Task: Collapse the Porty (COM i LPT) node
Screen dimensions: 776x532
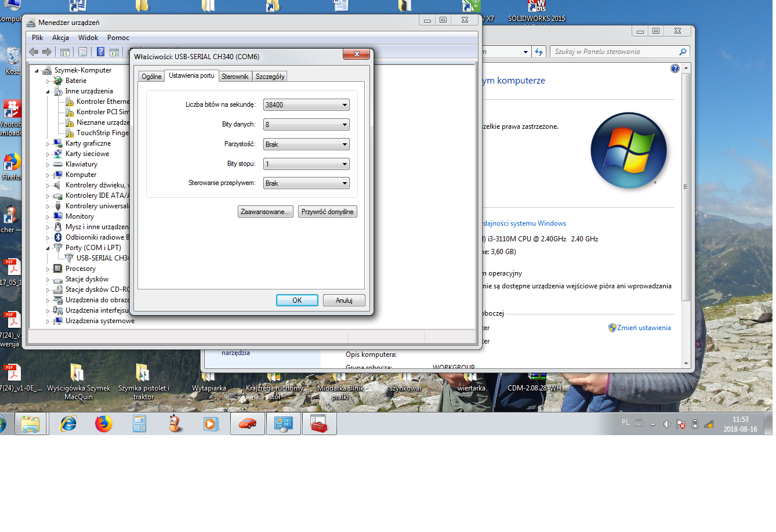Action: [x=48, y=248]
